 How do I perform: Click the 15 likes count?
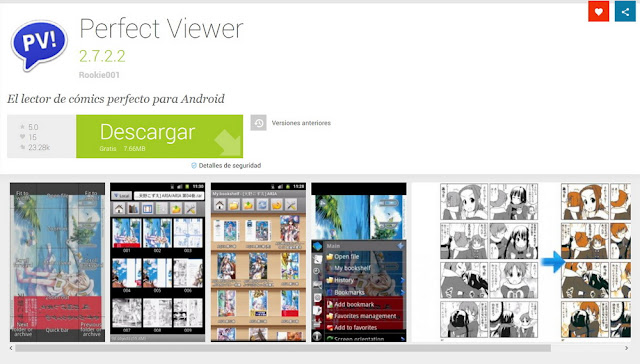[28, 137]
